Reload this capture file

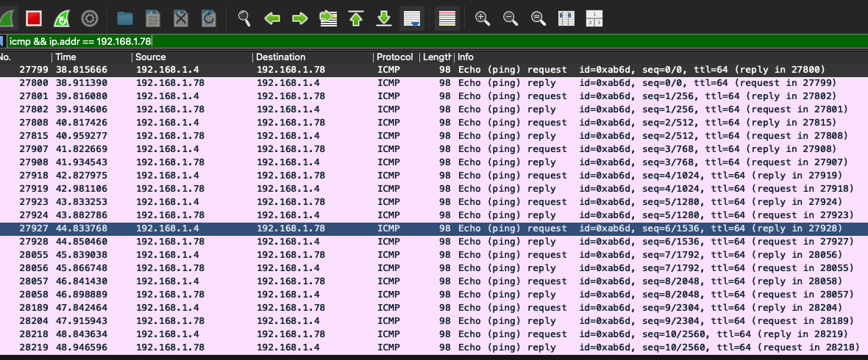tap(209, 19)
